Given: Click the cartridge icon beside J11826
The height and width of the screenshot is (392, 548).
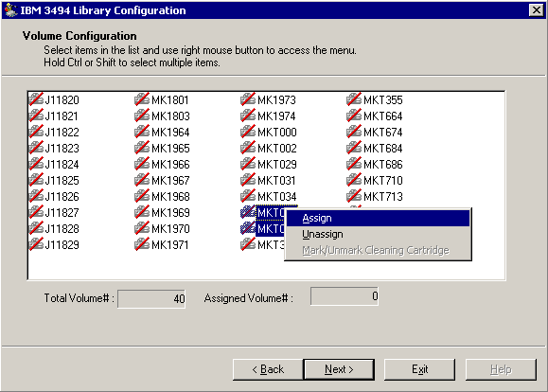Looking at the screenshot, I should tap(36, 196).
